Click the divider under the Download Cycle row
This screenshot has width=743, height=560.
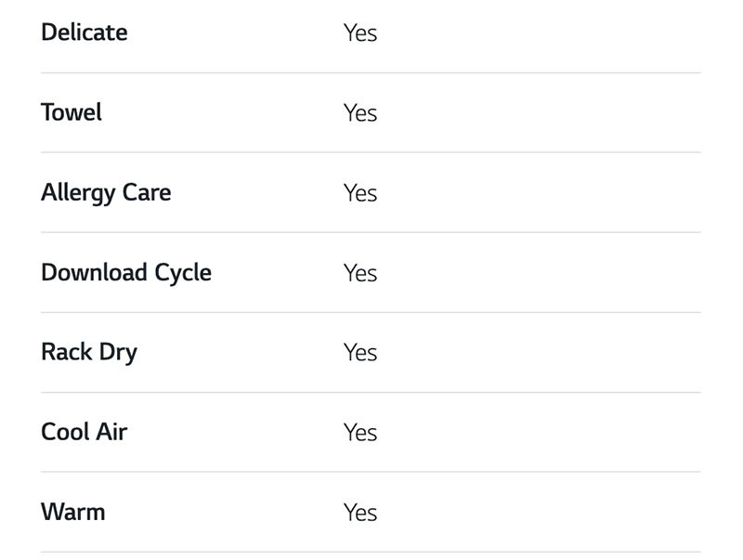coord(371,312)
